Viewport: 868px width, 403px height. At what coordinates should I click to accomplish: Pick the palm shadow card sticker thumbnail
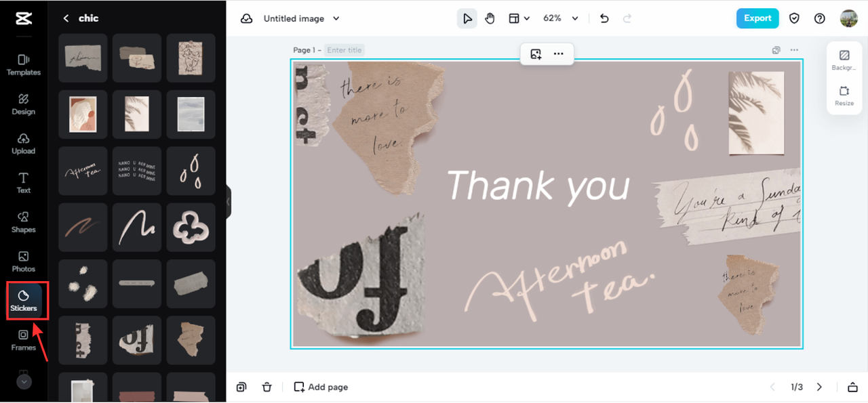[136, 114]
